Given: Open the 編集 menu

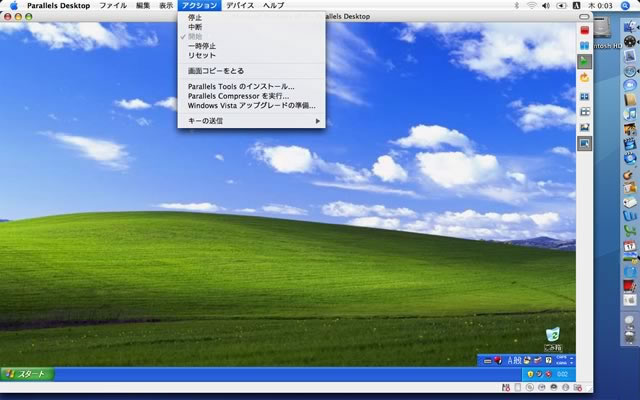Looking at the screenshot, I should [143, 5].
